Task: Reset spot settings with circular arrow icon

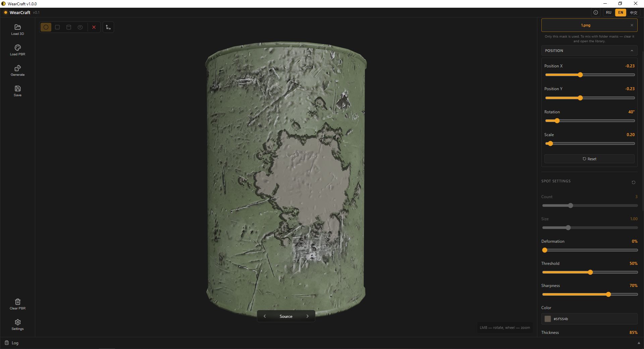Action: [x=633, y=182]
